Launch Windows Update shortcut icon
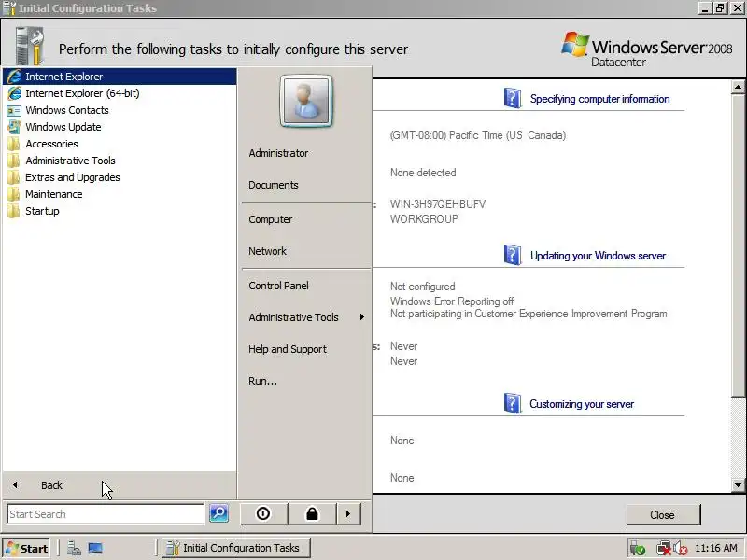This screenshot has height=560, width=747. [14, 127]
